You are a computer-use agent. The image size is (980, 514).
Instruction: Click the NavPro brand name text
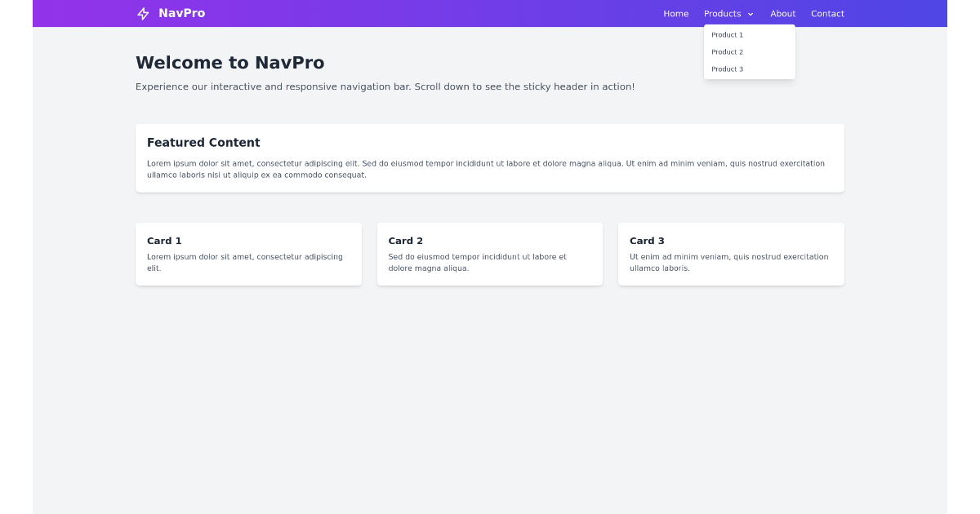pyautogui.click(x=182, y=13)
